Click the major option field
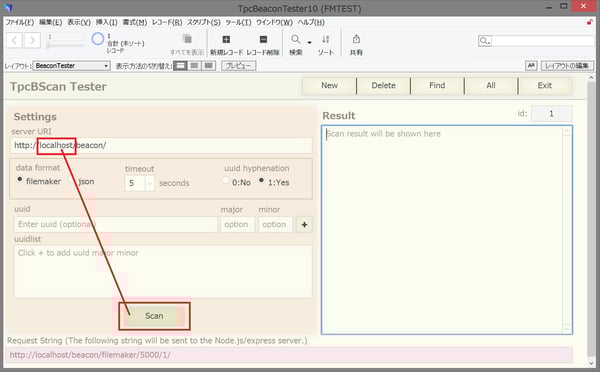This screenshot has width=600, height=372. [237, 225]
